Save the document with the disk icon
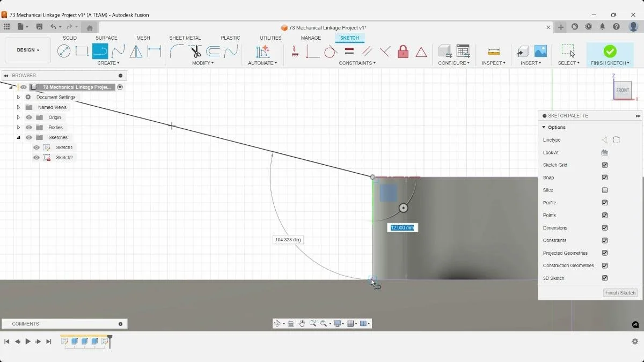This screenshot has width=644, height=362. pyautogui.click(x=39, y=27)
